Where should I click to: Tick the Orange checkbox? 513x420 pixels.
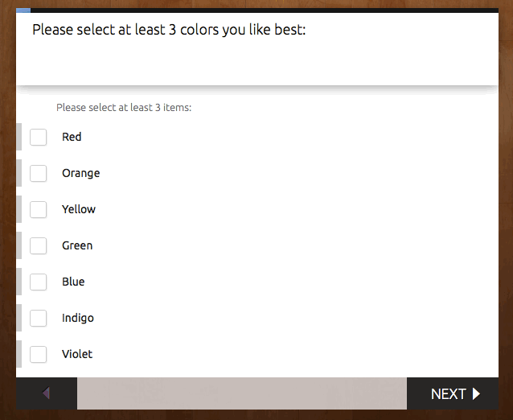click(x=39, y=173)
